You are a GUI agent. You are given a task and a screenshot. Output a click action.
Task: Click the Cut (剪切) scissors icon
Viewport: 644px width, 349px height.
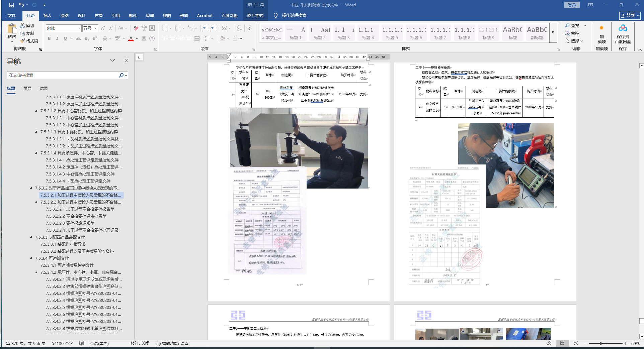(x=22, y=25)
